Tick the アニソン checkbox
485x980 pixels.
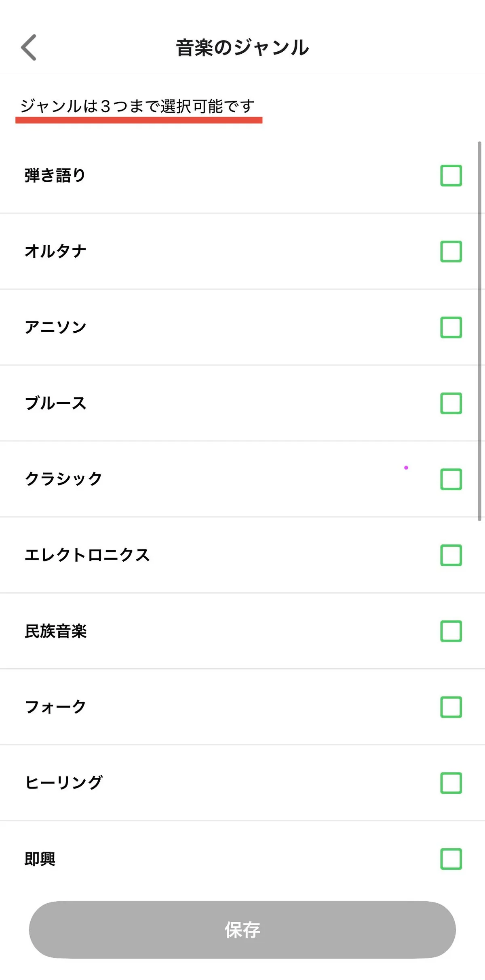point(451,327)
